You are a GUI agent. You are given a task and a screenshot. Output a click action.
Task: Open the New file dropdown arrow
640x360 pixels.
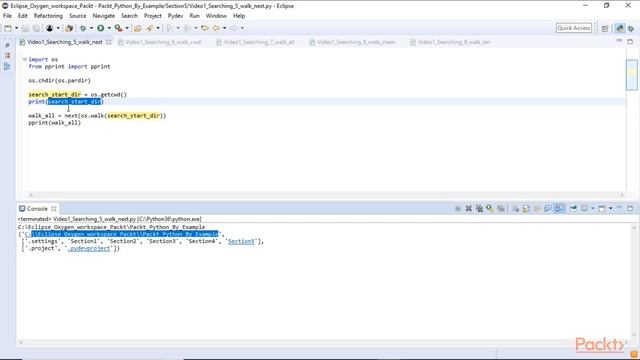pyautogui.click(x=16, y=28)
